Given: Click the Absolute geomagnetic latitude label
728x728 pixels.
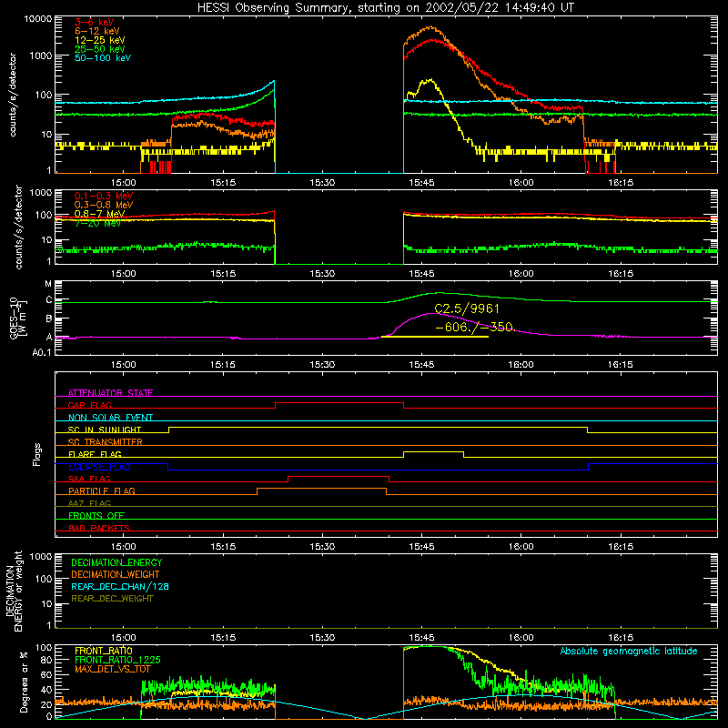Looking at the screenshot, I should 629,651.
